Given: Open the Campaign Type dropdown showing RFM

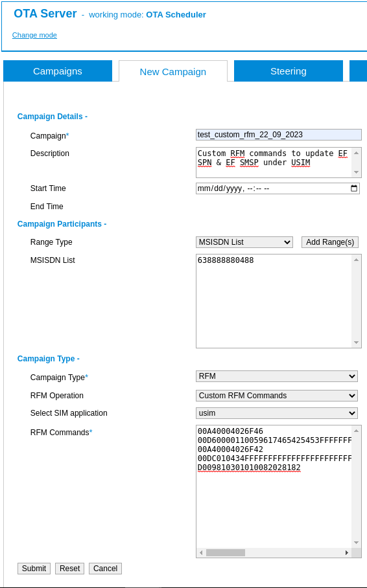Looking at the screenshot, I should [276, 376].
